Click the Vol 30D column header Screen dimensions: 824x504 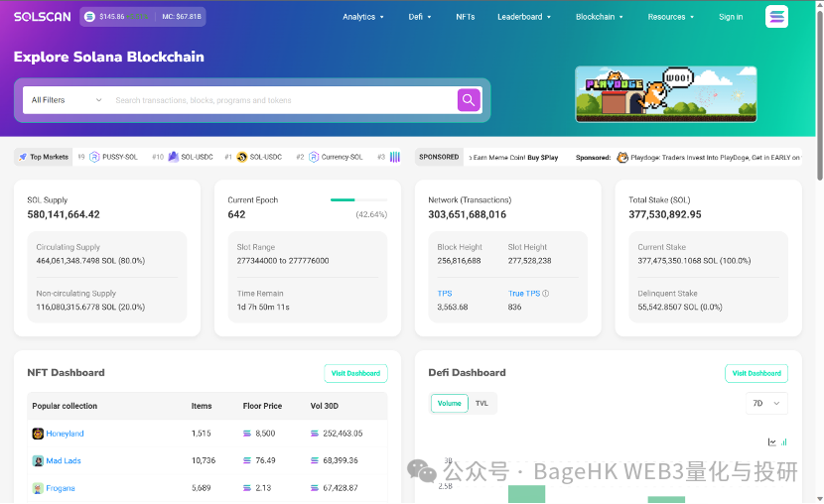click(325, 406)
